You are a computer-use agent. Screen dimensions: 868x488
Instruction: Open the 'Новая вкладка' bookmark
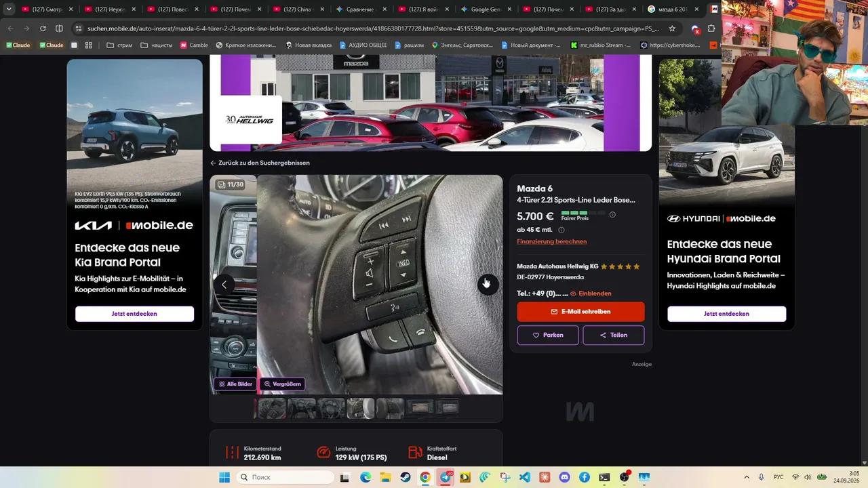[309, 45]
